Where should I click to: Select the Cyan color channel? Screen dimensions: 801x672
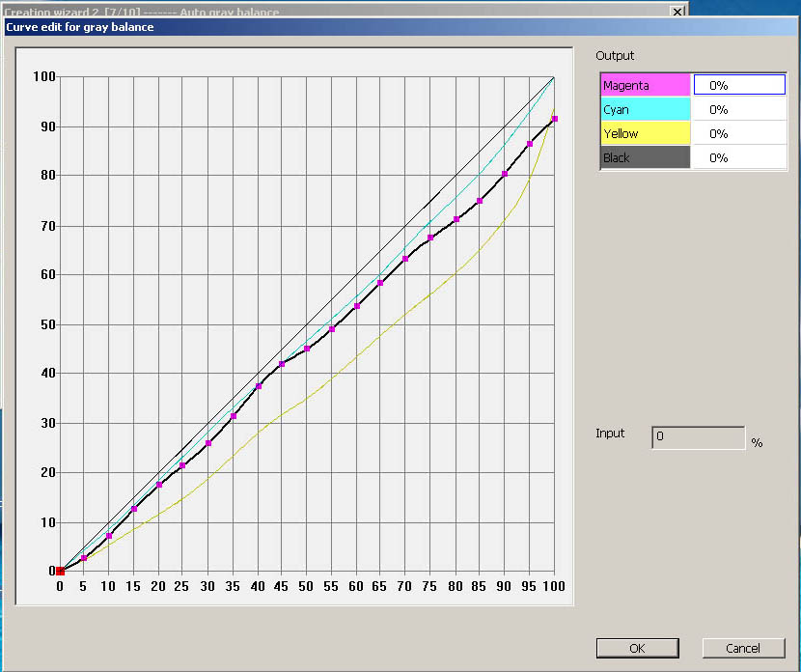point(646,109)
